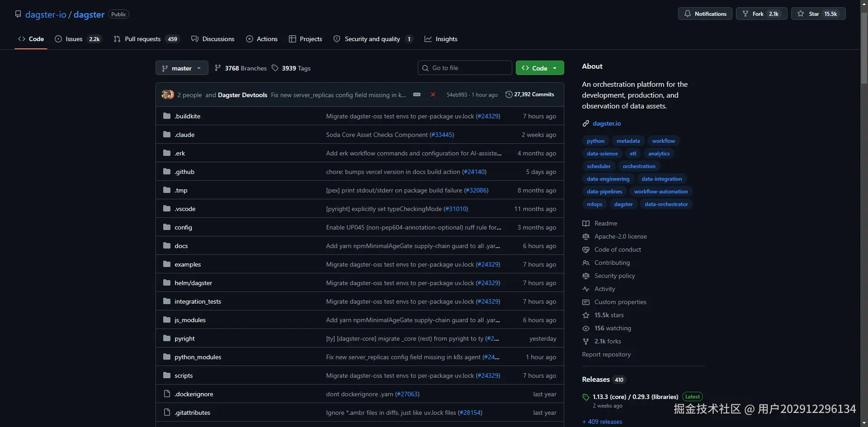This screenshot has width=868, height=427.
Task: Click the .erk folder icon
Action: tap(167, 153)
